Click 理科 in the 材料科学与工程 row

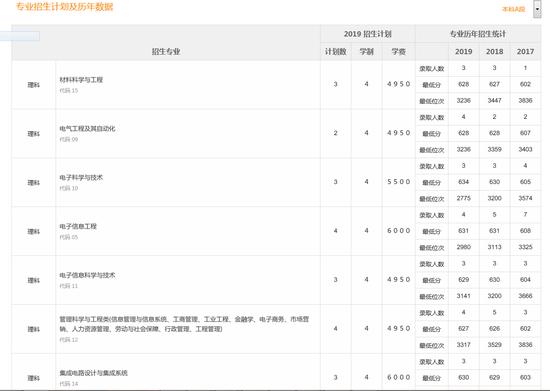[34, 85]
